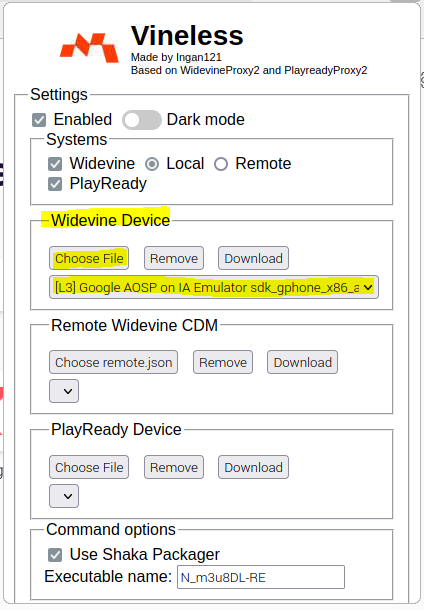This screenshot has width=424, height=610.
Task: Download the Remote Widevine CDM config
Action: pos(302,362)
